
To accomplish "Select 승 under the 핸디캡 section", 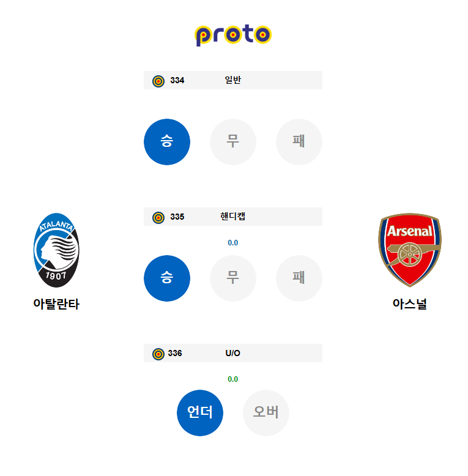I will (x=167, y=278).
